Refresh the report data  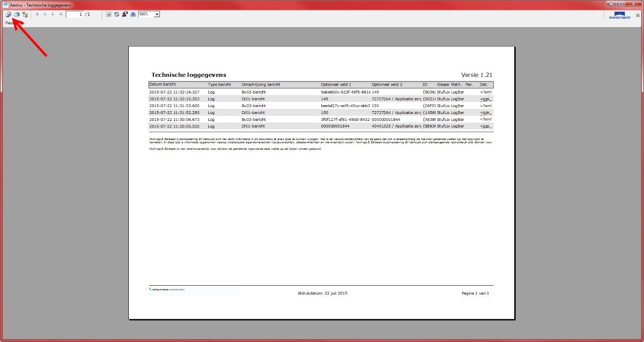pos(116,14)
